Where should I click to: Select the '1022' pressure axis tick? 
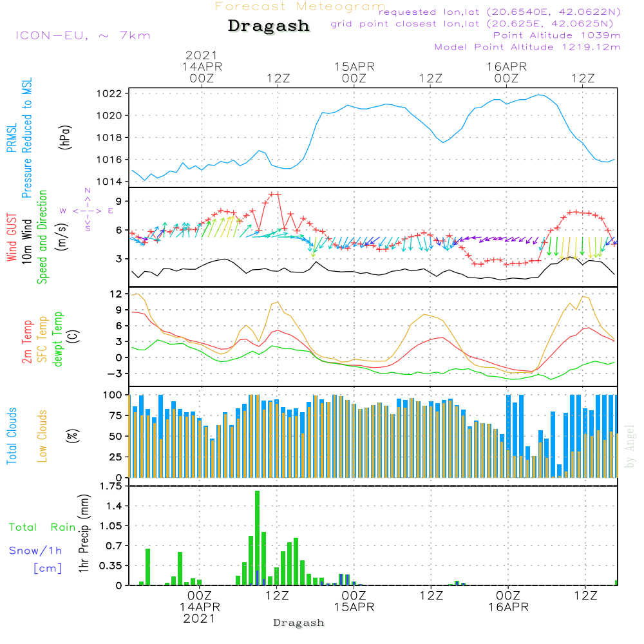(109, 93)
